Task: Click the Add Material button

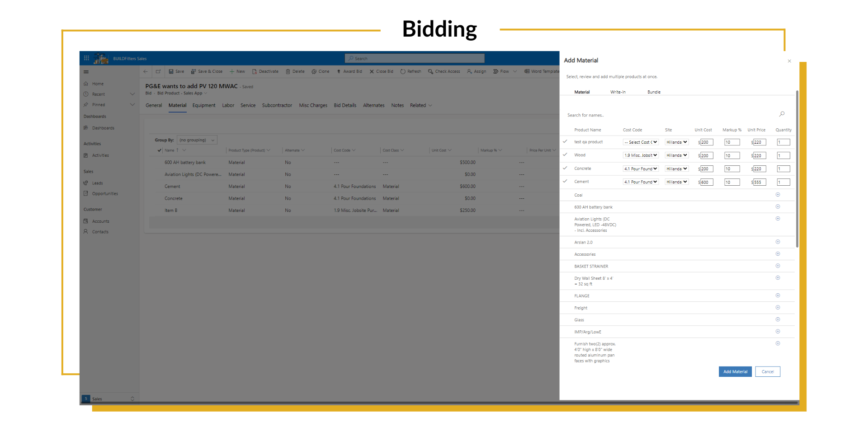Action: point(735,371)
